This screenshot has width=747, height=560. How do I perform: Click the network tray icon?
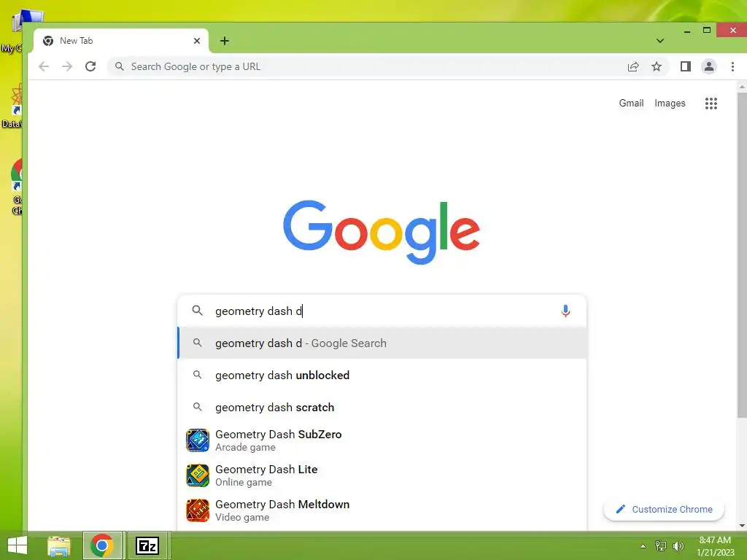pos(661,546)
